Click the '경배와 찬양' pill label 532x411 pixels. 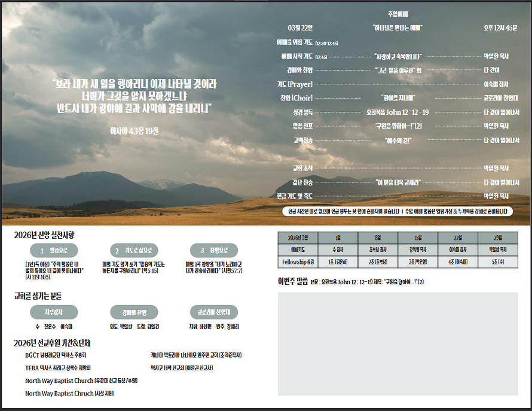[134, 312]
